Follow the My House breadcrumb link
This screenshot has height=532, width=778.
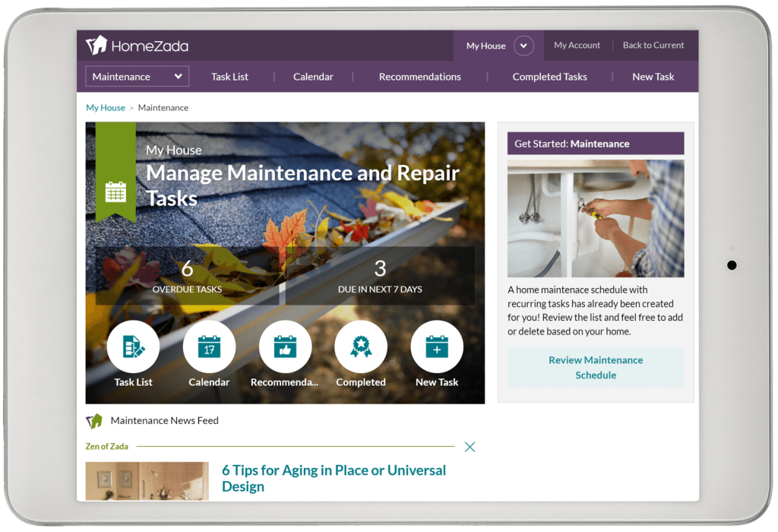point(106,108)
